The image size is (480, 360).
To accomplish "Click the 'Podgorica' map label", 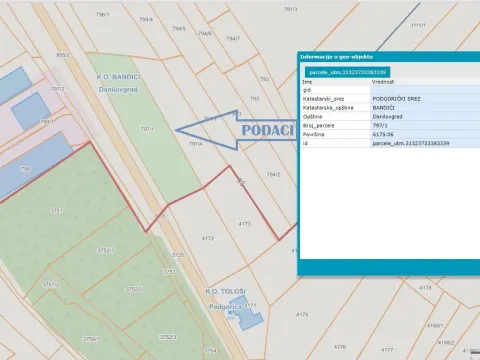I will [x=225, y=307].
